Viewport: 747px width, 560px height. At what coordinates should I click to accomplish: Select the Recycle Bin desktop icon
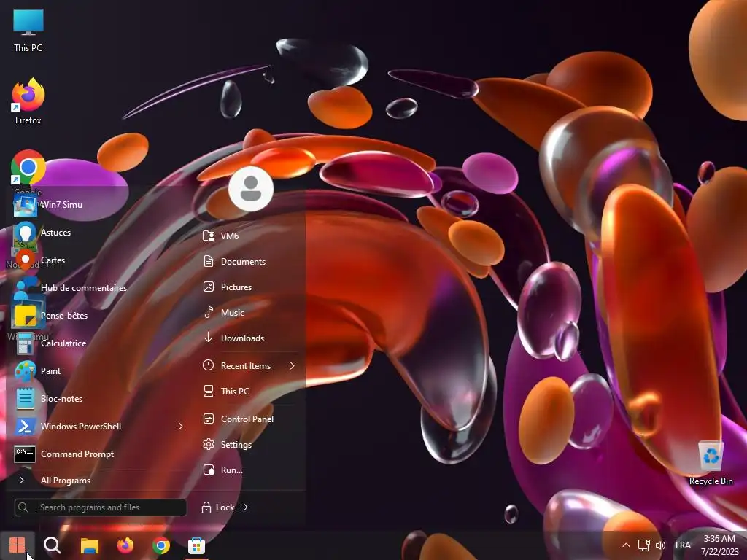click(x=711, y=463)
